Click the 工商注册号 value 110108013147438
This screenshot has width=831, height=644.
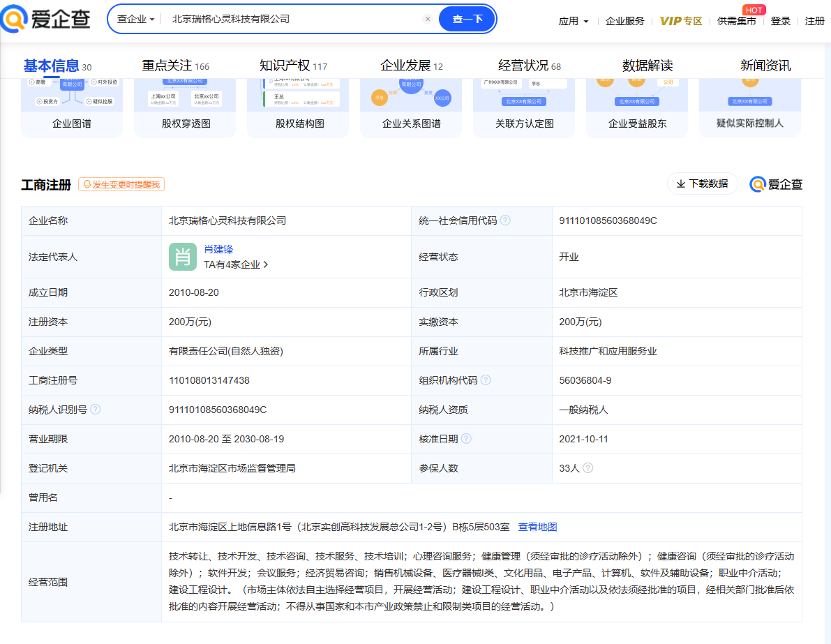coord(209,380)
